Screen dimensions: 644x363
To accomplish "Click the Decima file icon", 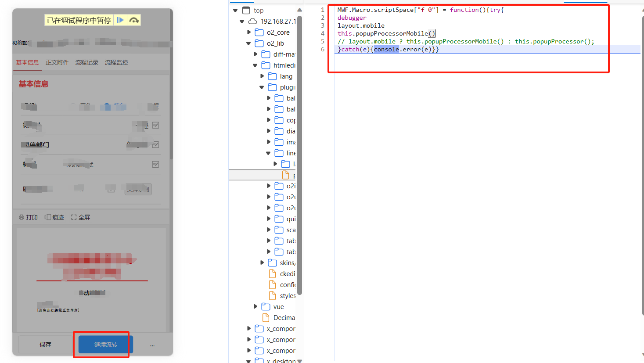I will point(266,318).
